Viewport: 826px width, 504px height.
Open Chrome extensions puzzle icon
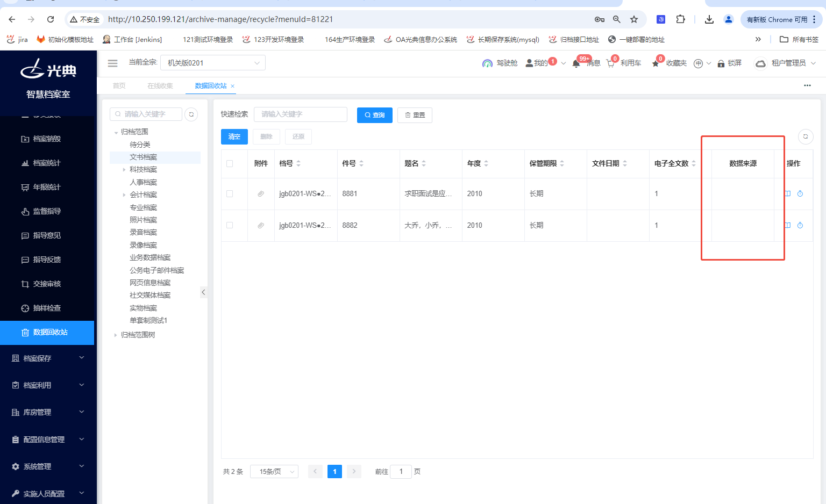tap(680, 19)
